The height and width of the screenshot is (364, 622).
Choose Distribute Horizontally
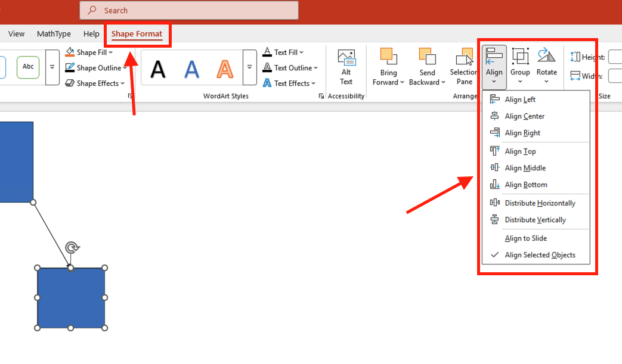point(540,203)
